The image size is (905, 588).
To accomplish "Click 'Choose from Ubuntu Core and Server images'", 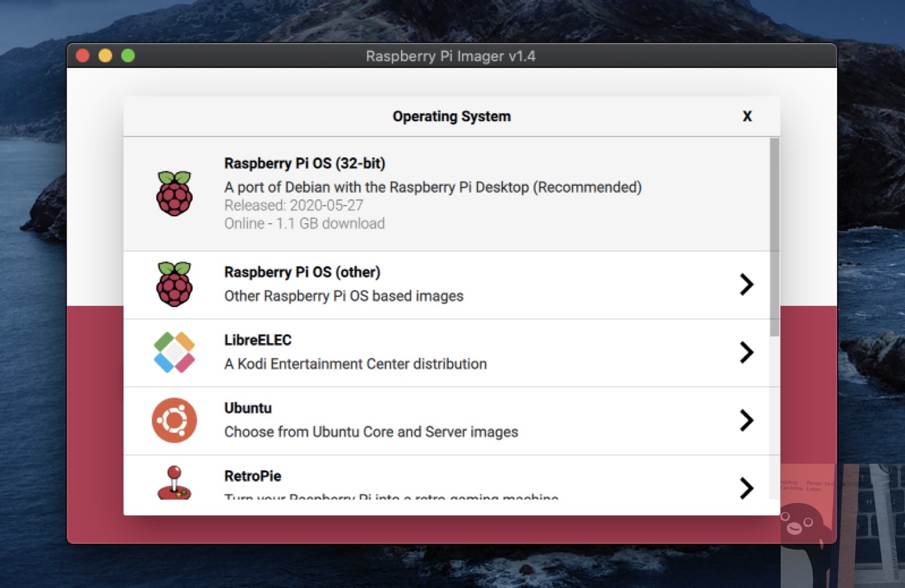I will [371, 431].
